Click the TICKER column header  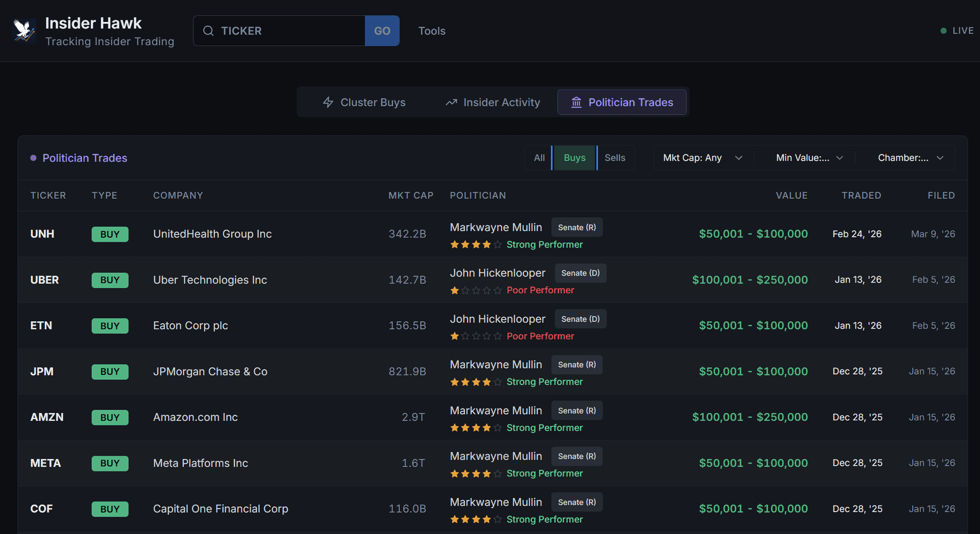tap(48, 195)
